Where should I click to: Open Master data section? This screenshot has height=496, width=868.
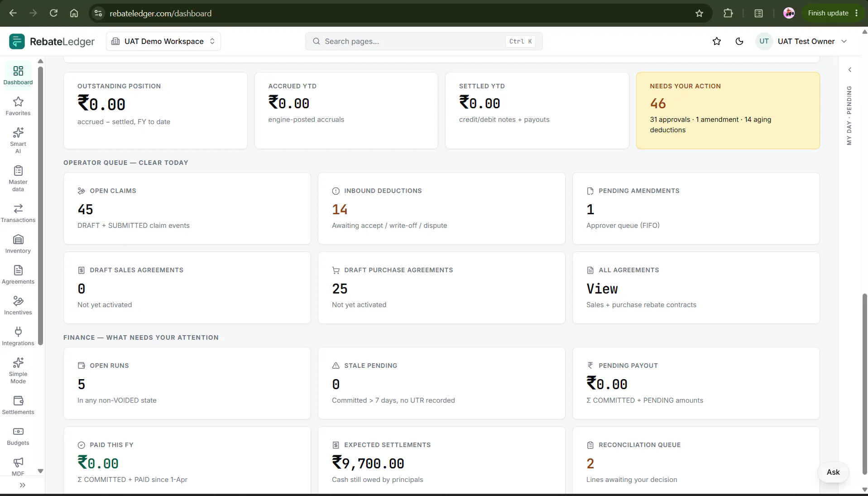(x=18, y=178)
